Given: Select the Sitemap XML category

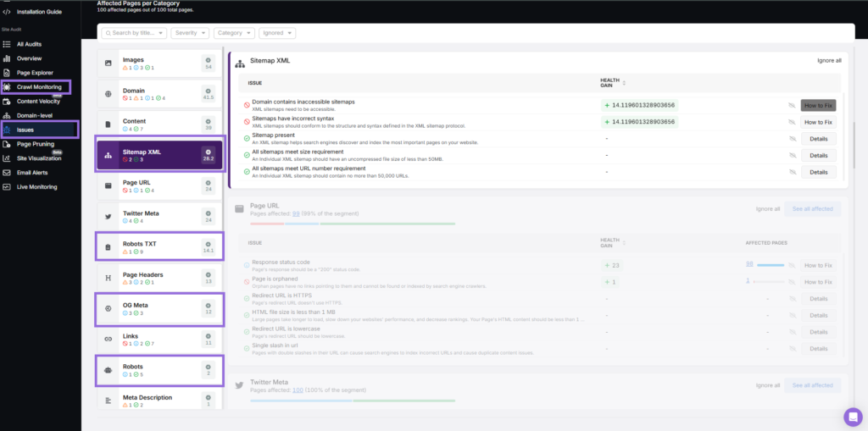Looking at the screenshot, I should click(x=160, y=156).
